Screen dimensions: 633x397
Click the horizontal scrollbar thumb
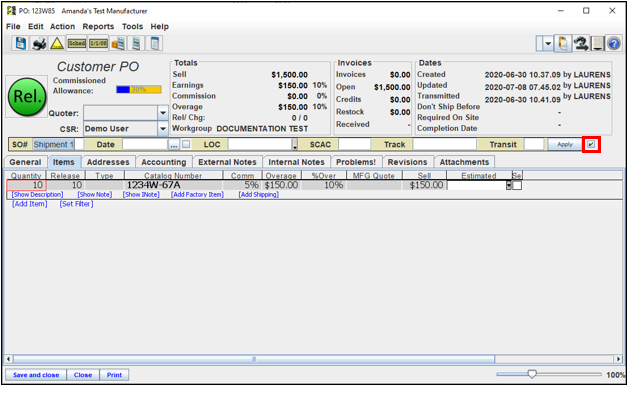[x=254, y=359]
